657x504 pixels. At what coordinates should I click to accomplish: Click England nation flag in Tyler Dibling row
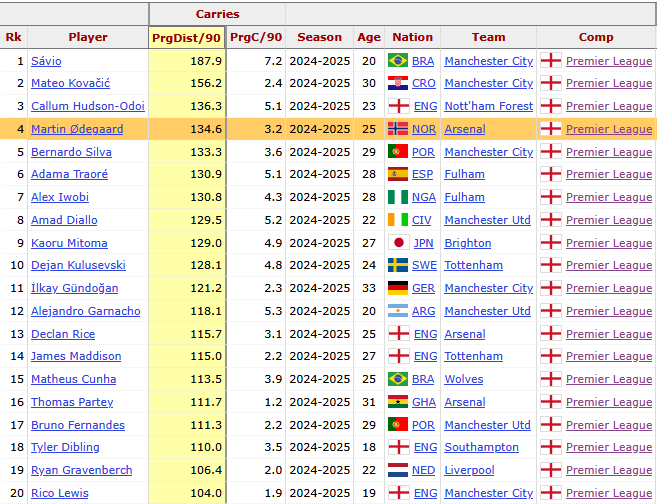(398, 447)
